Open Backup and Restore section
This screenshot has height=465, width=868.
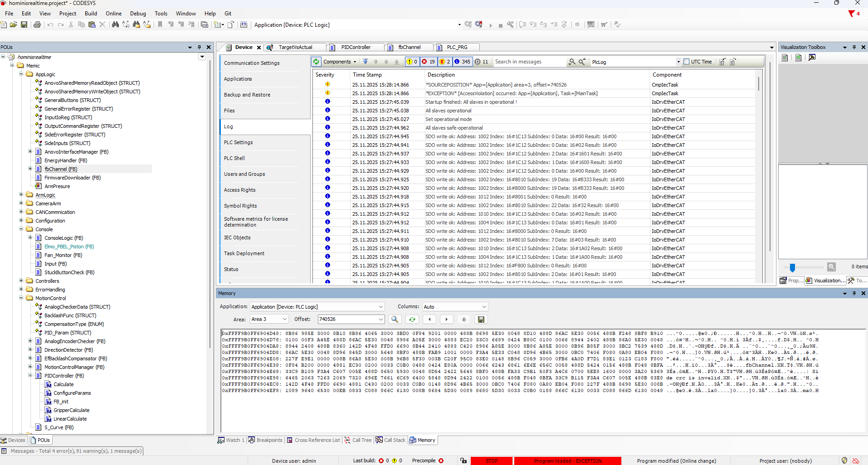(x=247, y=95)
